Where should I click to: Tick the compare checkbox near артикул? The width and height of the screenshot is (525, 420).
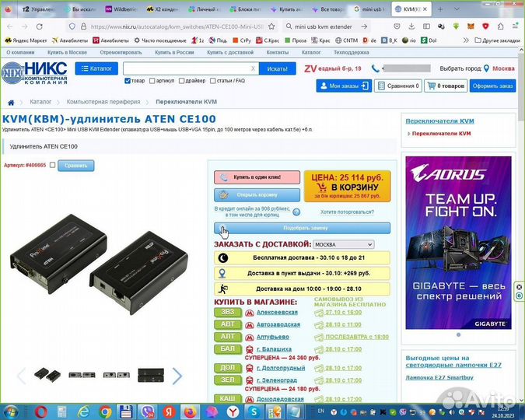click(52, 165)
